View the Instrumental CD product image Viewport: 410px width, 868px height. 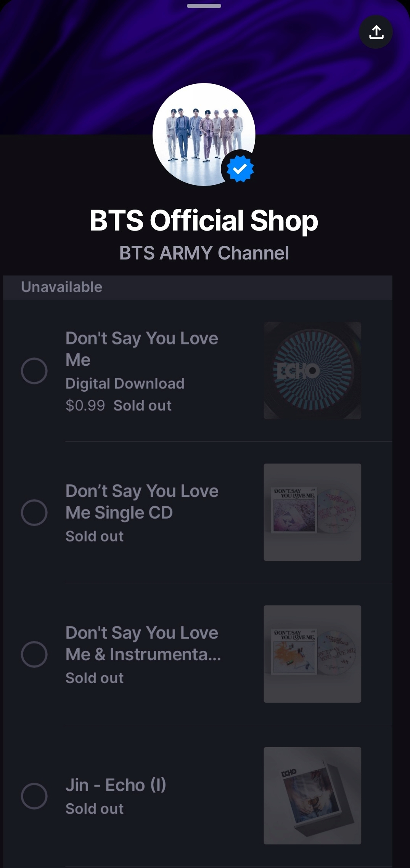(312, 654)
